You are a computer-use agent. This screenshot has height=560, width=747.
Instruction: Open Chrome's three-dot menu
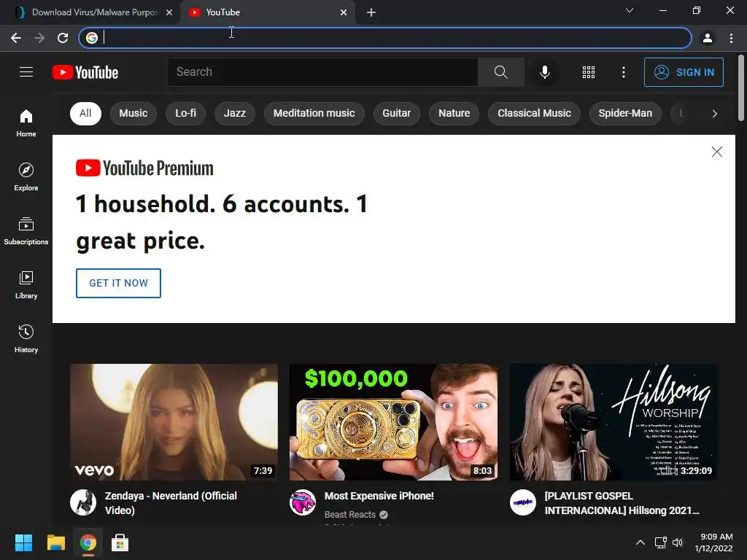point(731,38)
